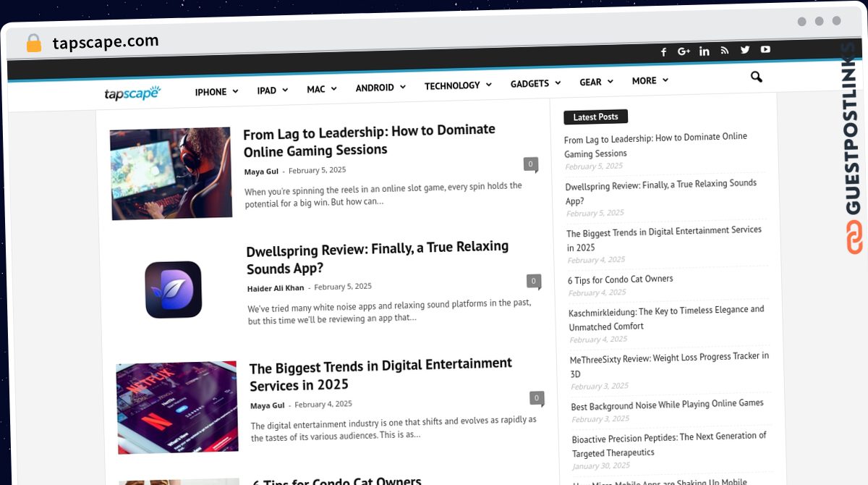Viewport: 868px width, 485px height.
Task: Expand the MORE menu chevron
Action: point(665,80)
